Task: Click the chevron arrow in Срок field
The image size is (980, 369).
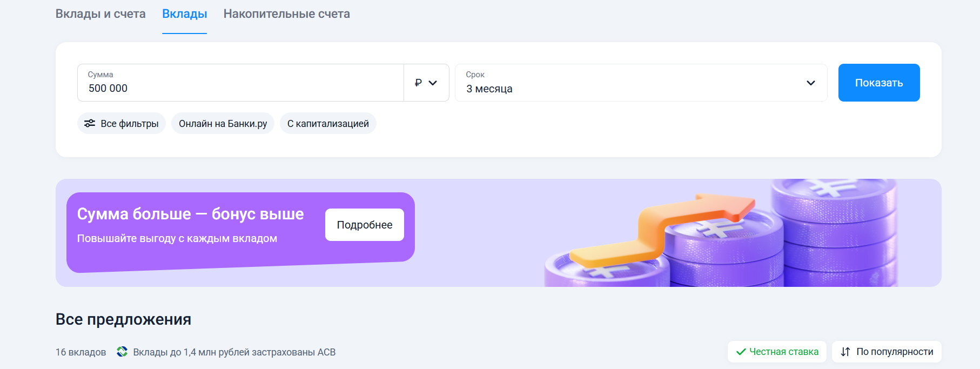Action: 810,83
